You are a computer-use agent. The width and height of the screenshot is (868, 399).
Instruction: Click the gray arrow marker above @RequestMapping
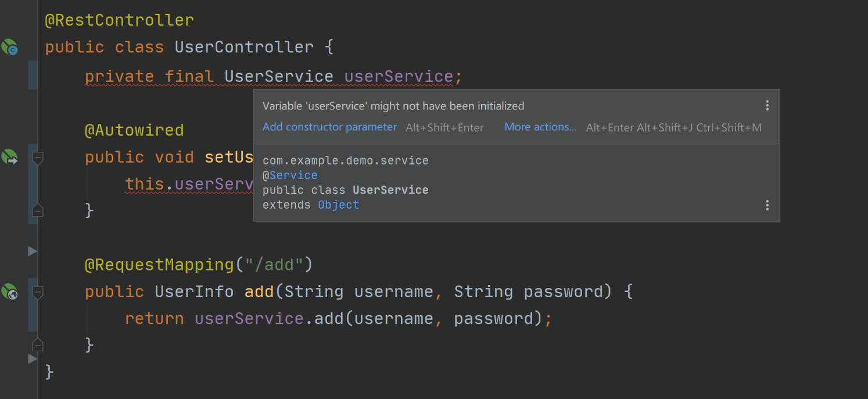coord(33,251)
